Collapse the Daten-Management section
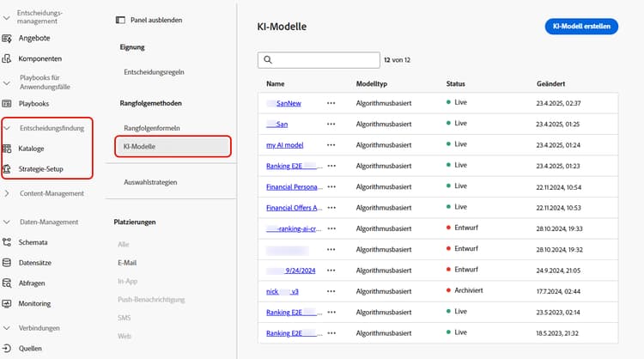 (x=8, y=222)
